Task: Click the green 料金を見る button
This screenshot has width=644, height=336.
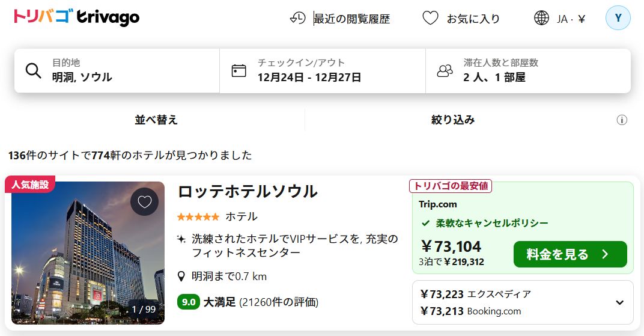Action: pos(570,254)
